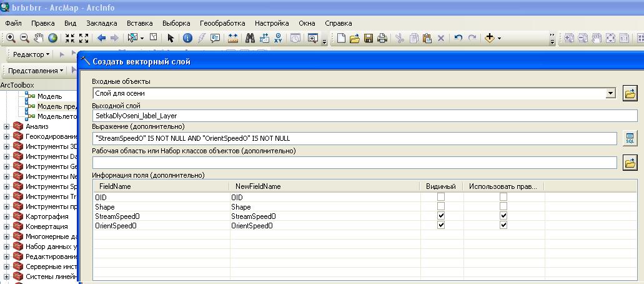Expand the Конвертация toolbox

pos(7,226)
